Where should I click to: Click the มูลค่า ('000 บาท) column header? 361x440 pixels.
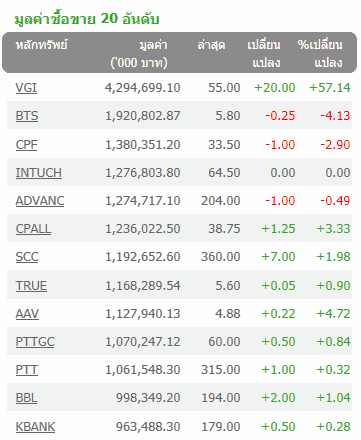pos(139,53)
